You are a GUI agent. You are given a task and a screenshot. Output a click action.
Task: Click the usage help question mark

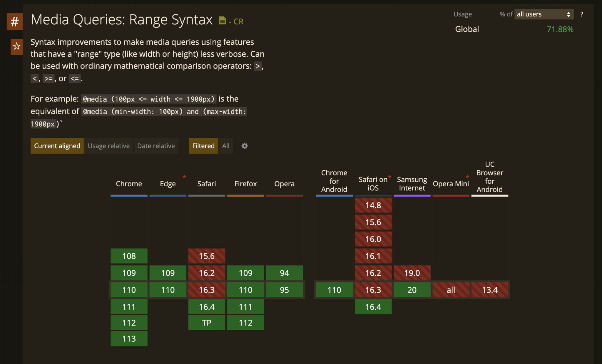click(581, 14)
